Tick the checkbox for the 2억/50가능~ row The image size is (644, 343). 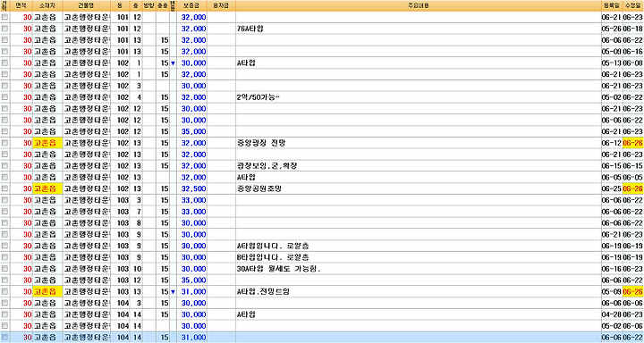click(x=4, y=97)
